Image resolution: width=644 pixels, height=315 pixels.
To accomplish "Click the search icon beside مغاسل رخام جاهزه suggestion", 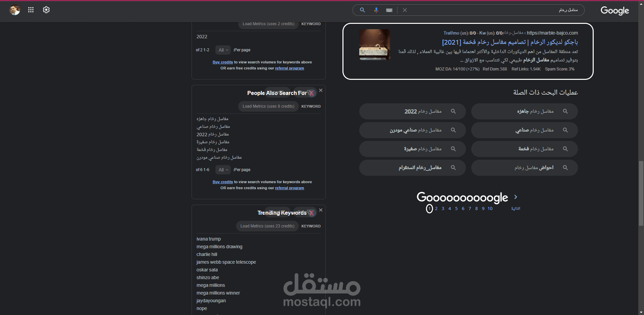I will point(565,111).
